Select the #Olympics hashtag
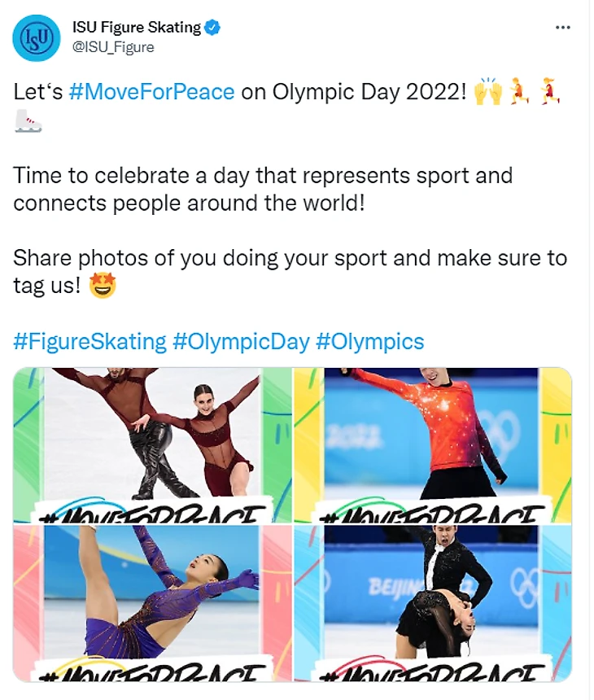 [369, 341]
